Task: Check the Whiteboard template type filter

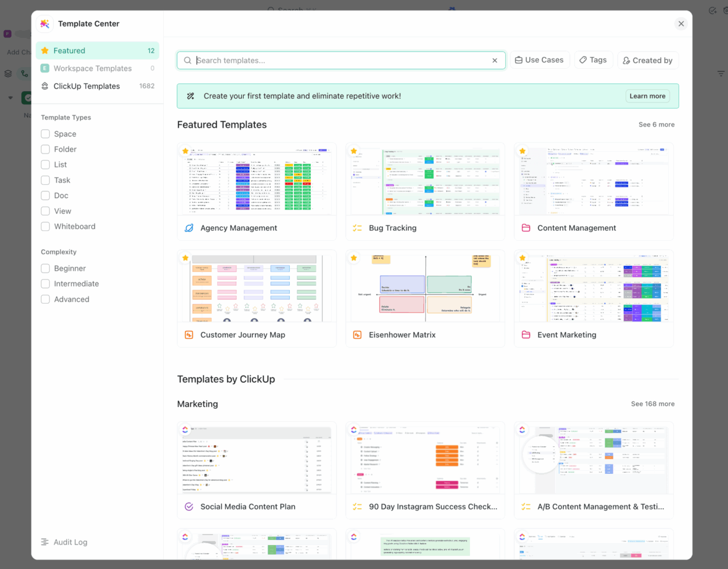Action: click(x=46, y=226)
